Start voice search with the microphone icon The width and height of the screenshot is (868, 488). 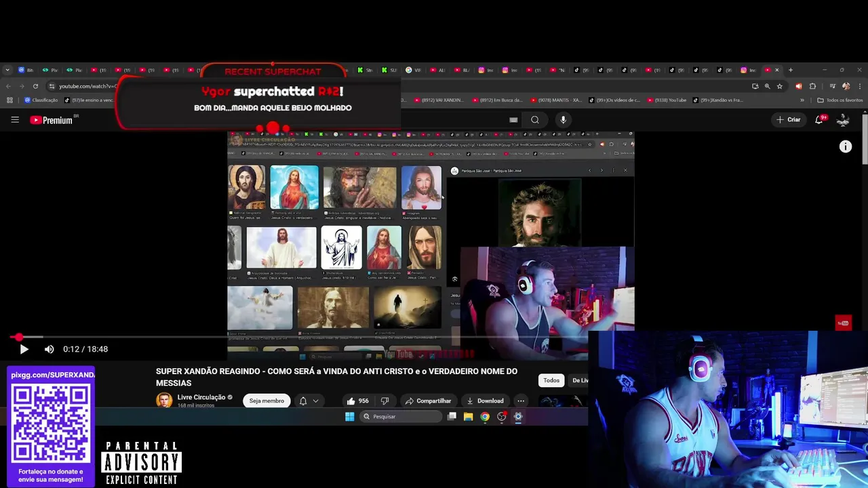(563, 120)
